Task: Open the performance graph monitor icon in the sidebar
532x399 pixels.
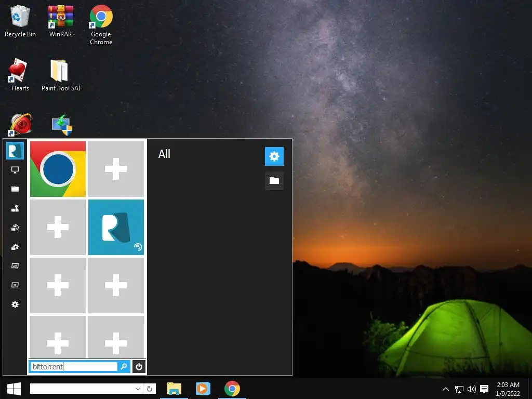Action: click(15, 266)
